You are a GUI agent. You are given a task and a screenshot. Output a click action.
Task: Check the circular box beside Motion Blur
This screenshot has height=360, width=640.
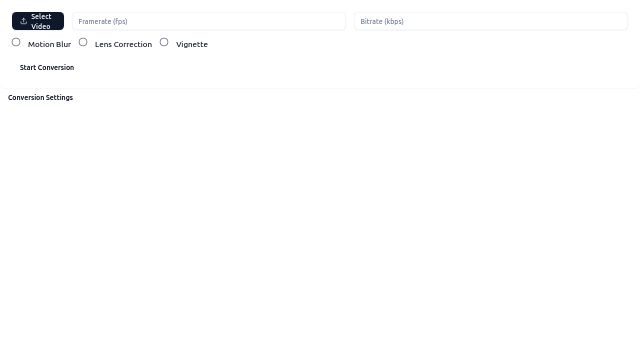(16, 42)
